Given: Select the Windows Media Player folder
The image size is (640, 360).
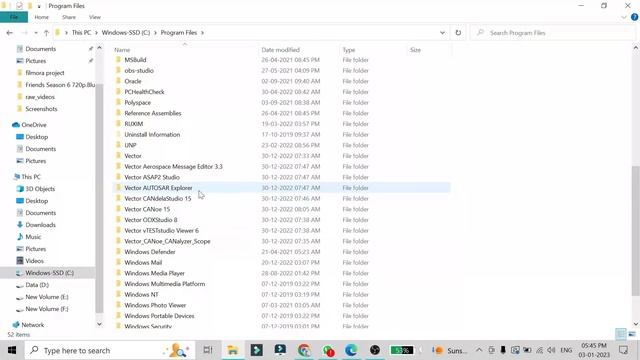Looking at the screenshot, I should (154, 273).
